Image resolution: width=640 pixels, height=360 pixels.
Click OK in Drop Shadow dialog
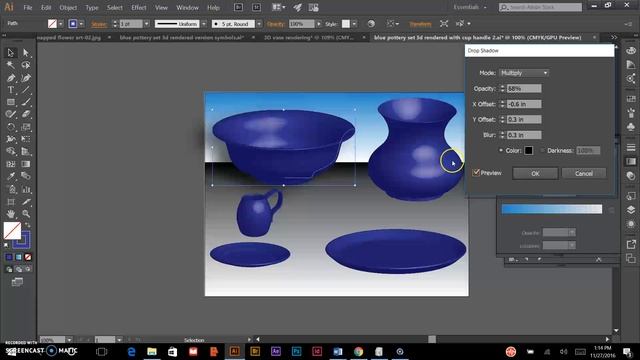[x=535, y=173]
